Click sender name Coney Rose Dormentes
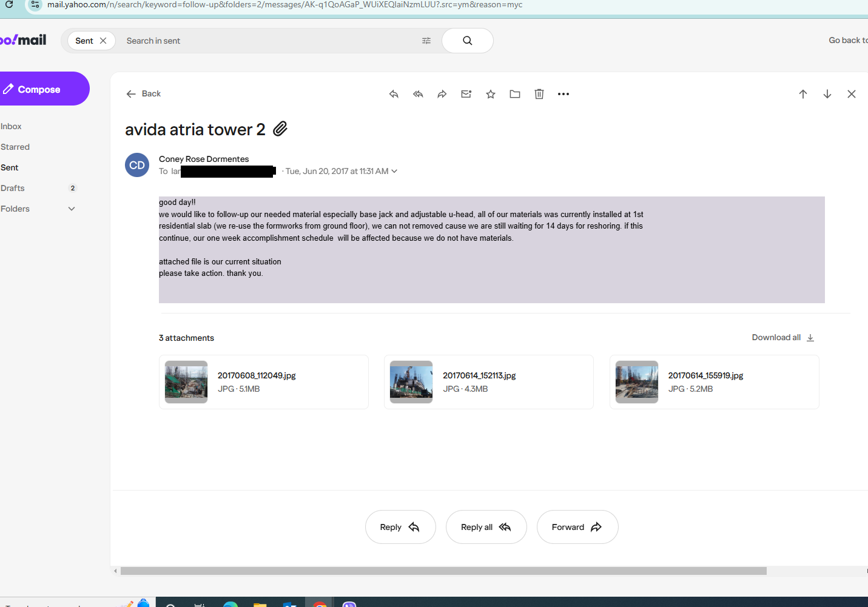This screenshot has height=607, width=868. tap(204, 159)
